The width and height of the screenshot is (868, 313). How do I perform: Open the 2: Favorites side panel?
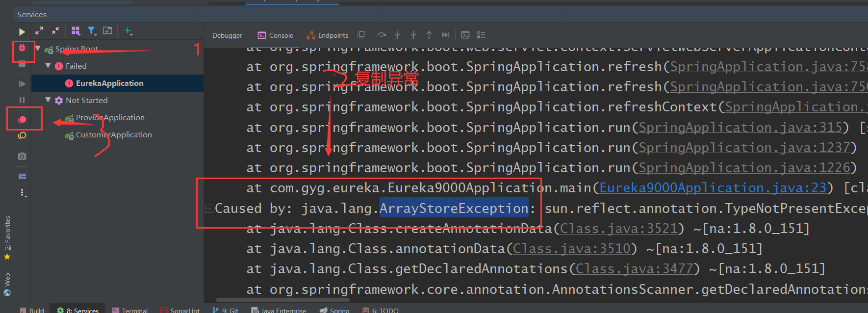point(7,237)
